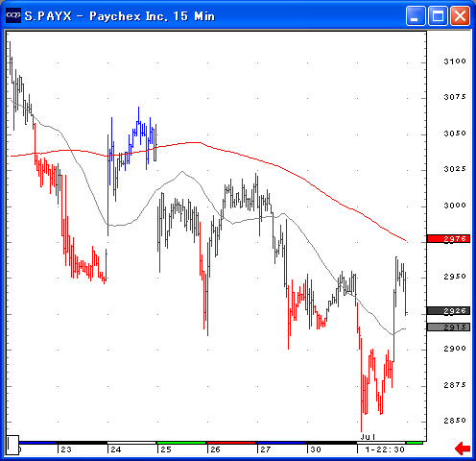Click the CQG logo icon in title bar
The width and height of the screenshot is (476, 461).
coord(13,15)
